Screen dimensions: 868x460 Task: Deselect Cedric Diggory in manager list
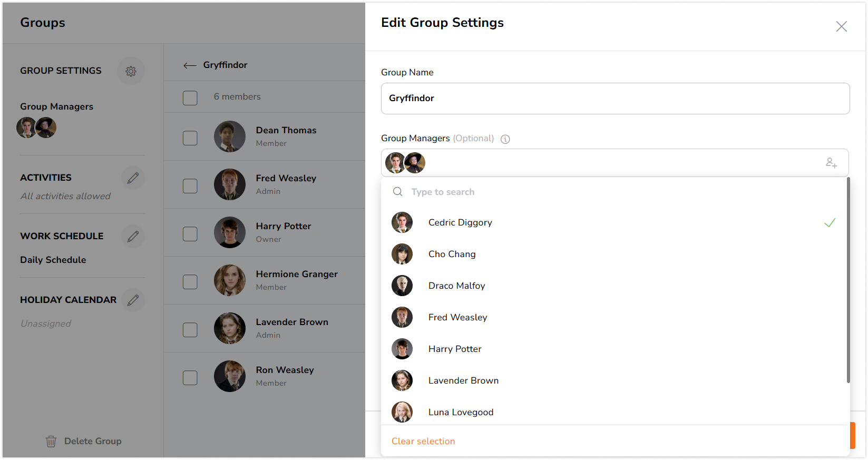point(614,222)
